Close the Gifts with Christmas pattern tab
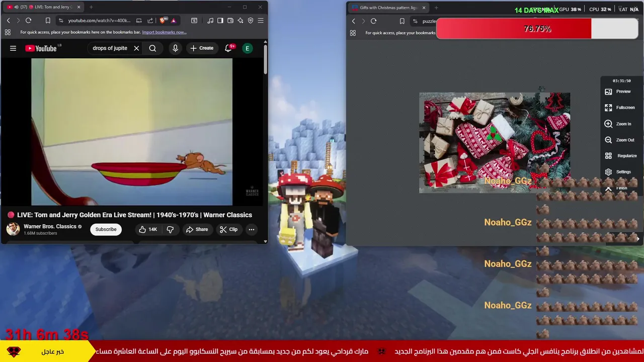Viewport: 644px width, 362px height. (x=424, y=8)
